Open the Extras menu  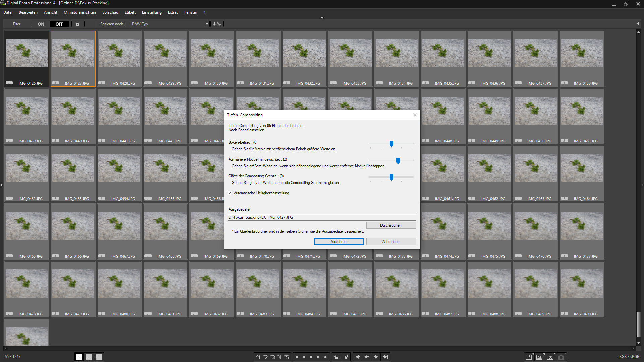point(173,12)
